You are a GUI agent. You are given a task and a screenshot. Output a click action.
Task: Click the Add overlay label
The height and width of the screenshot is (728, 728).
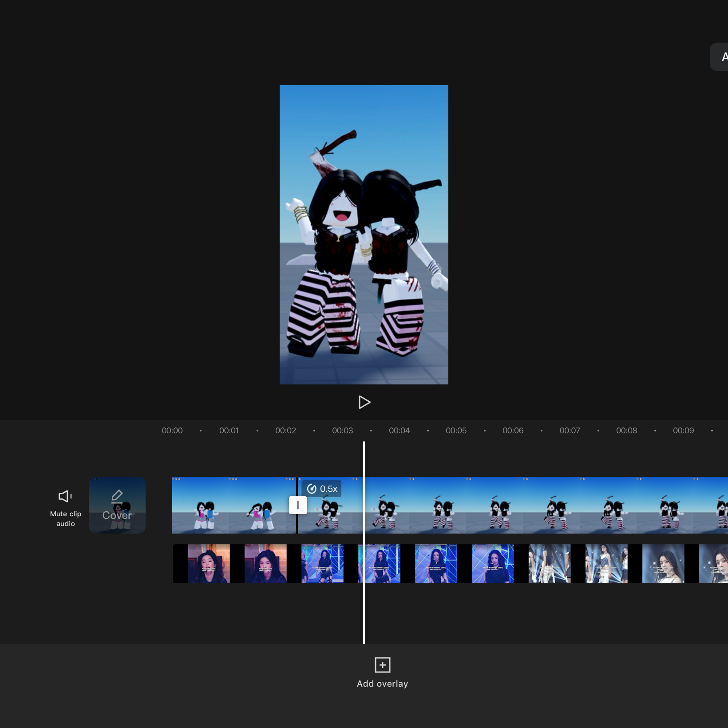[383, 684]
